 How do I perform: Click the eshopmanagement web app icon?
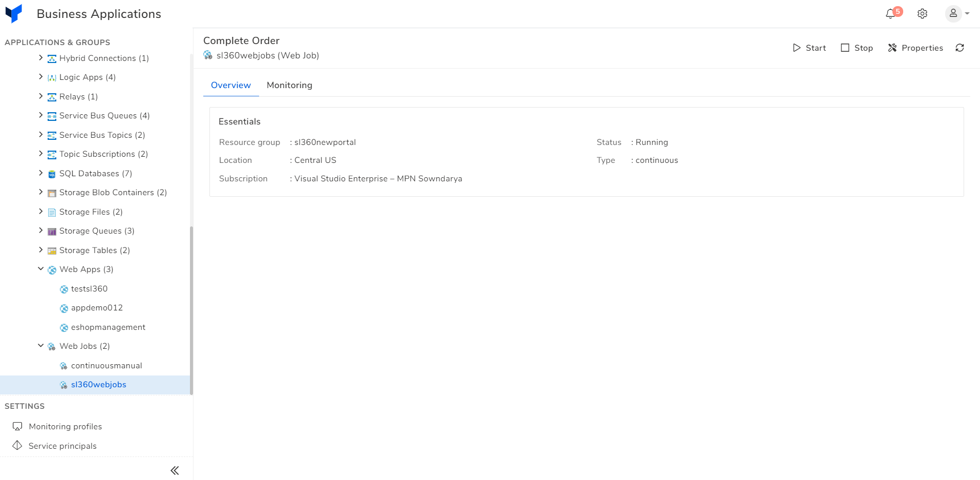pyautogui.click(x=63, y=328)
